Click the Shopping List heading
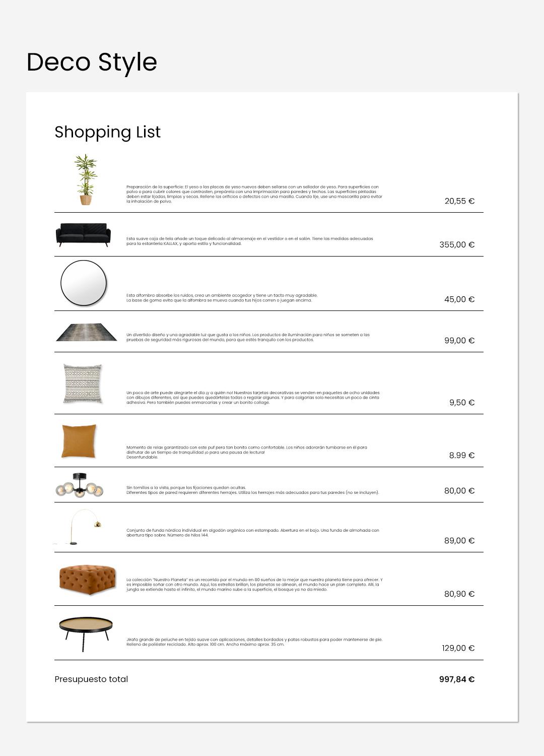The image size is (544, 756). (x=107, y=132)
